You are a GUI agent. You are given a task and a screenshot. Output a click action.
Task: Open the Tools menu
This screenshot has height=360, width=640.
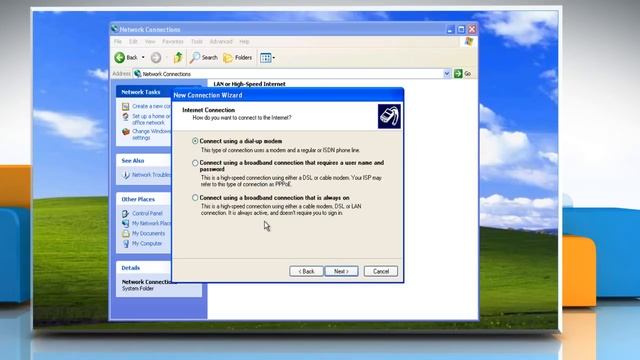197,42
